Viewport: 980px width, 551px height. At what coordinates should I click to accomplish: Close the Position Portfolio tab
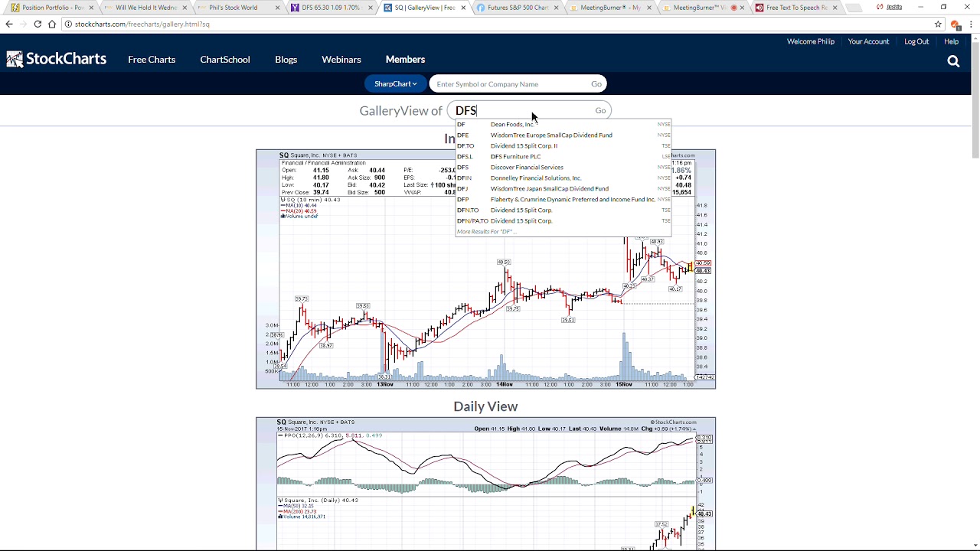92,8
